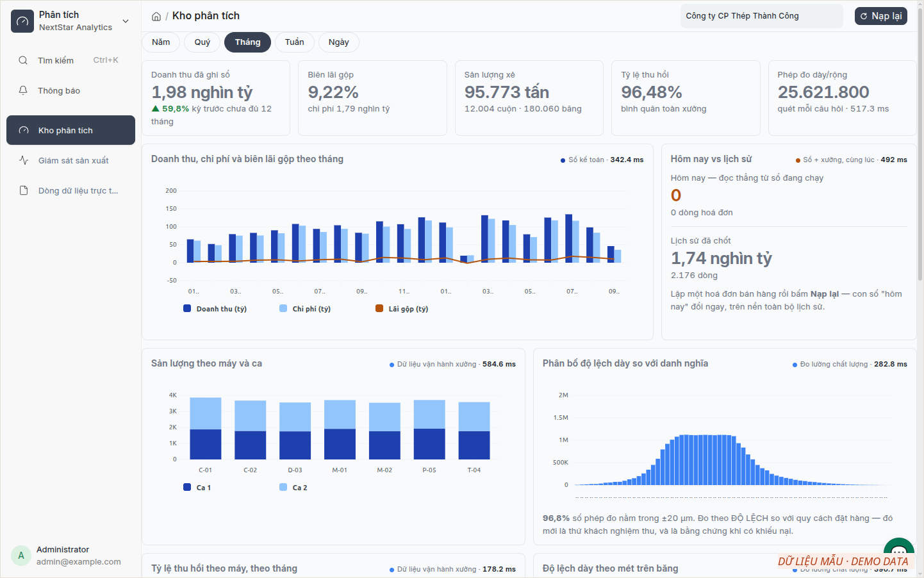Click the P-05 machine bar in shift chart
The height and width of the screenshot is (578, 924).
coord(429,429)
